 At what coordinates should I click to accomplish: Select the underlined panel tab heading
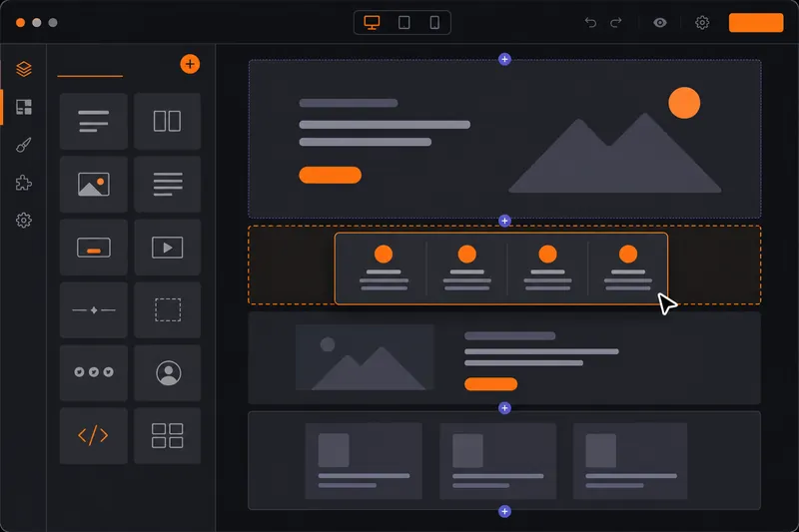90,76
